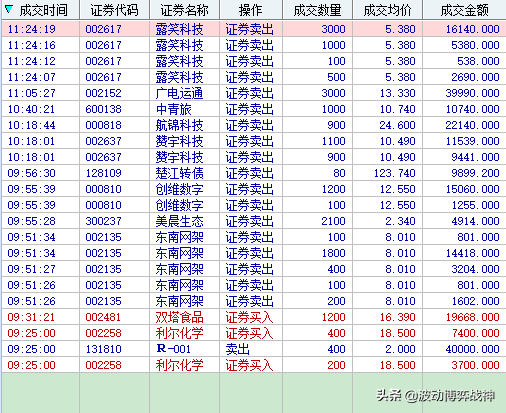The image size is (506, 413).
Task: Click price cell 123.740
Action: [395, 173]
